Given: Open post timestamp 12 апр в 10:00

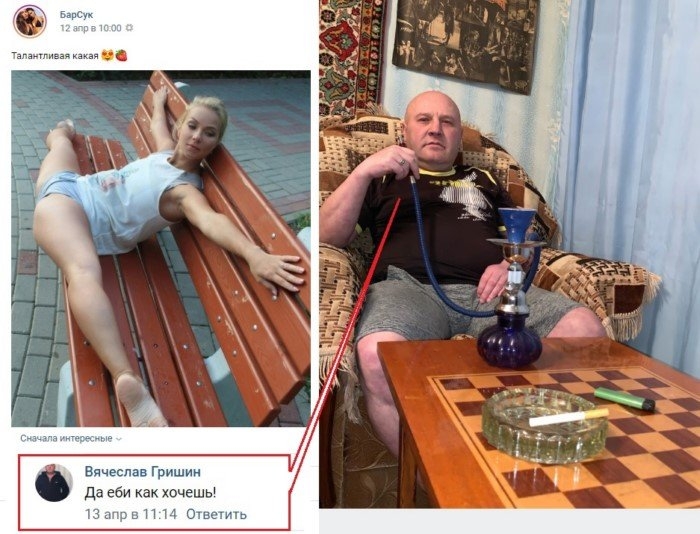Looking at the screenshot, I should tap(91, 28).
